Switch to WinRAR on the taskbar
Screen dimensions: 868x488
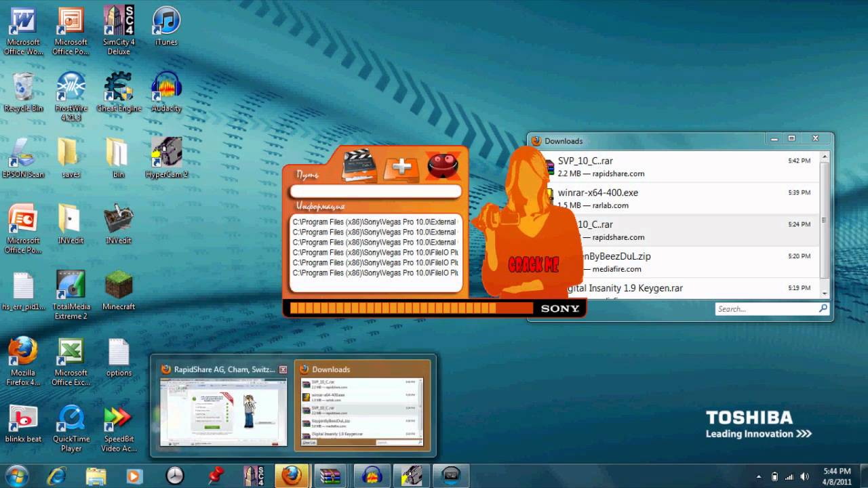pyautogui.click(x=332, y=476)
